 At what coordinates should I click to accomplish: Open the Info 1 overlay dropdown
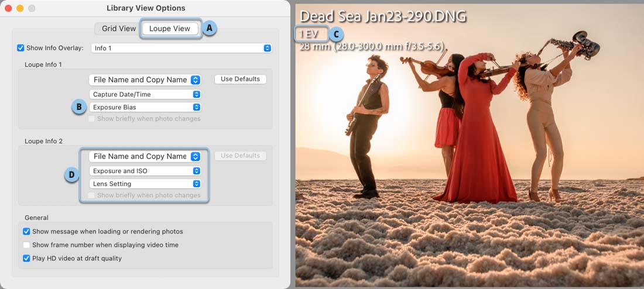pos(181,48)
